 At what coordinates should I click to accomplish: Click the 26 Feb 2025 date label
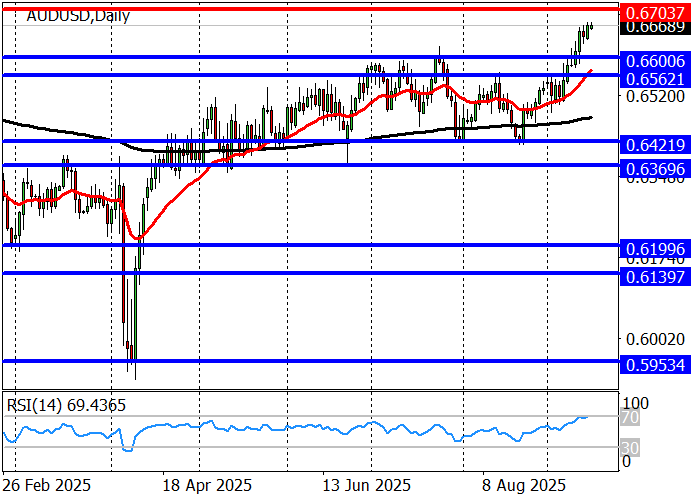tap(46, 485)
